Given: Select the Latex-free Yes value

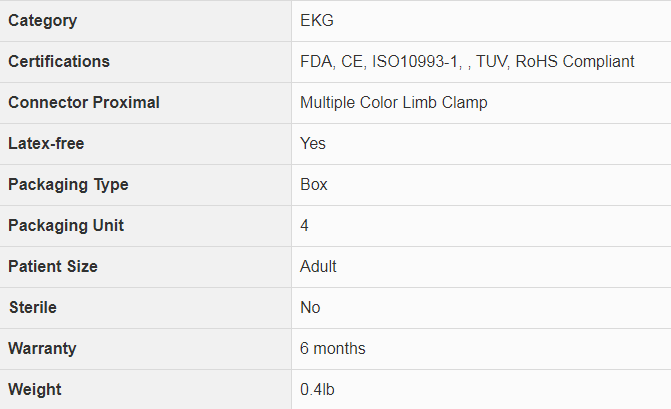Looking at the screenshot, I should [313, 144].
